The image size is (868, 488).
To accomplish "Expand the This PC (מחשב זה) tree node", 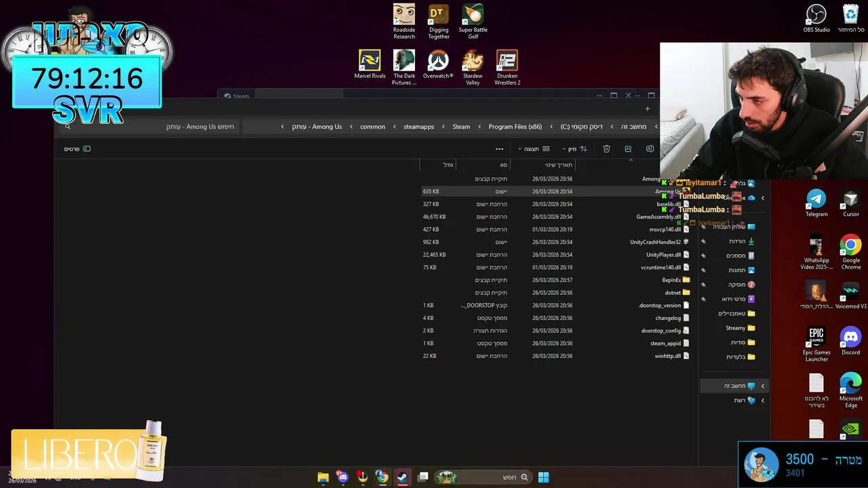I will [762, 386].
